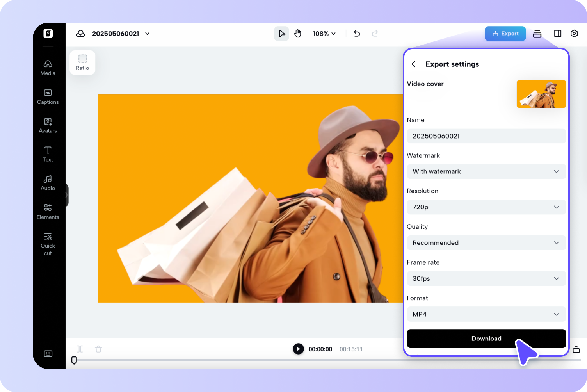Screen dimensions: 587x392
Task: Open the Media panel
Action: [x=48, y=68]
